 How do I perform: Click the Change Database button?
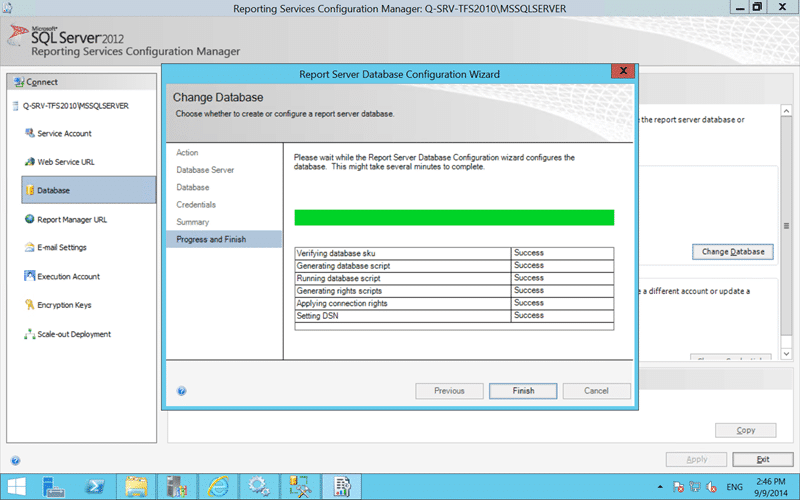tap(733, 252)
